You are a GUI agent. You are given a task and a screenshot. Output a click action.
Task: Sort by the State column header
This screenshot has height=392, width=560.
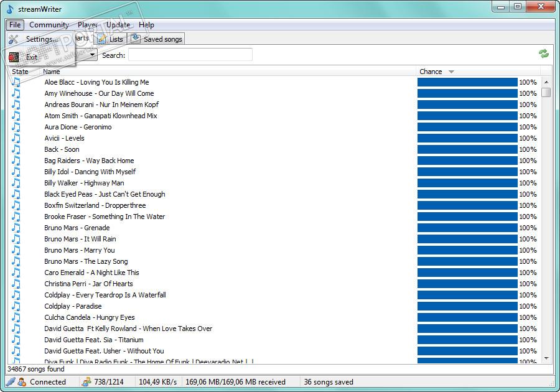click(x=20, y=72)
